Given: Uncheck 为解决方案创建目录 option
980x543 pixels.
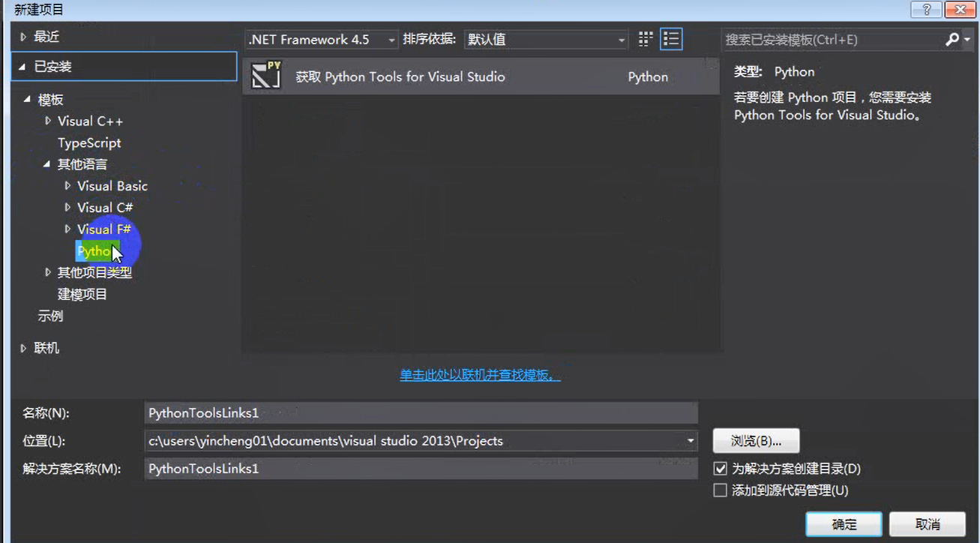Looking at the screenshot, I should point(720,468).
